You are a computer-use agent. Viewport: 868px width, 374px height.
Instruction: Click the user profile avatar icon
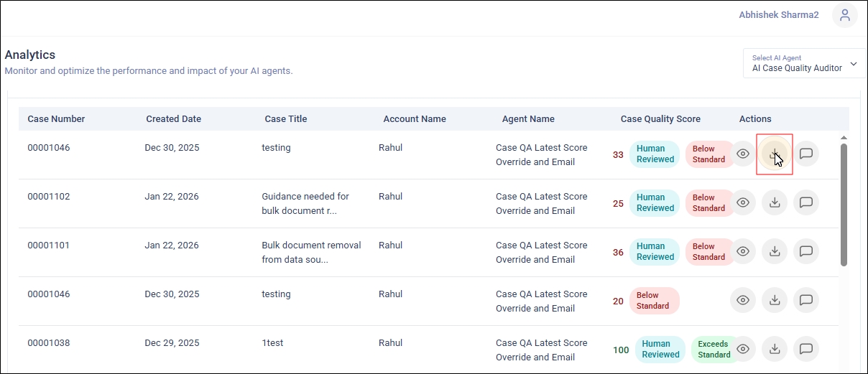pos(844,15)
